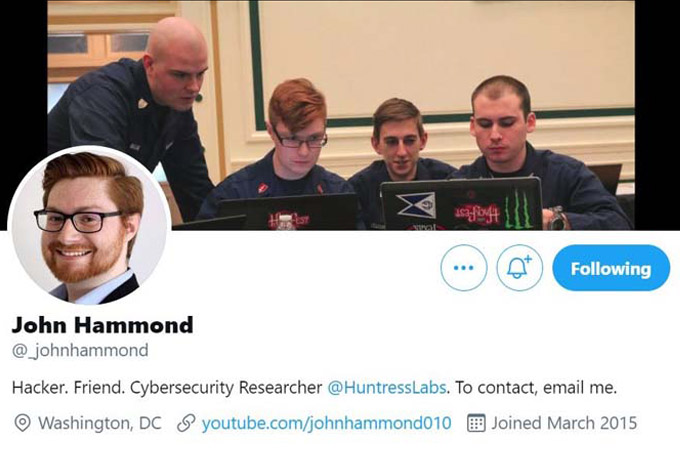
Task: Click the bio text starting with Hacker
Action: [x=314, y=387]
